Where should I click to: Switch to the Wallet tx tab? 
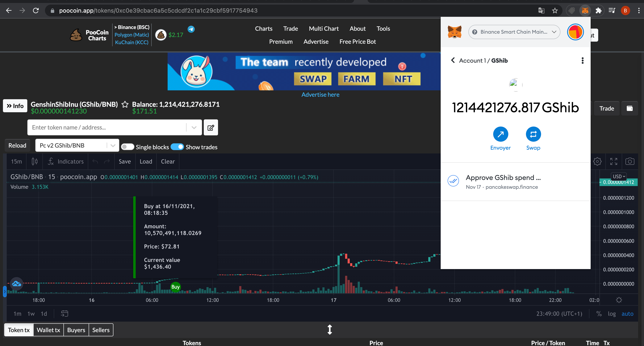tap(48, 330)
